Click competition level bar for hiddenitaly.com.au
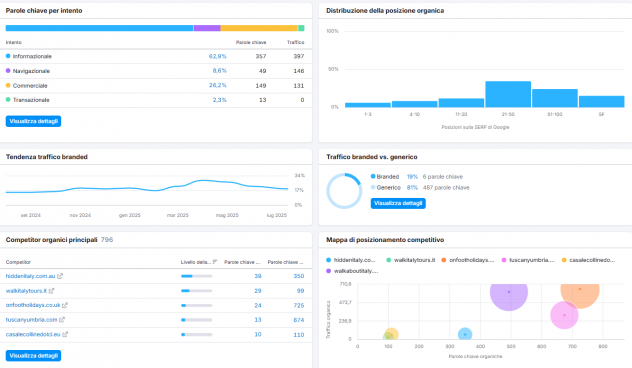This screenshot has width=632, height=368. [197, 276]
